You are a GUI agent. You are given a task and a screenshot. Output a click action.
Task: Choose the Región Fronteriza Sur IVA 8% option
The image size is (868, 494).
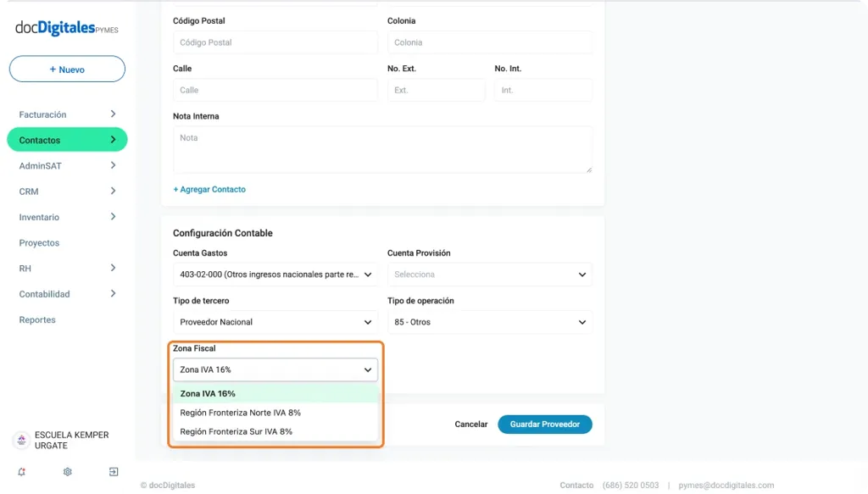tap(236, 431)
